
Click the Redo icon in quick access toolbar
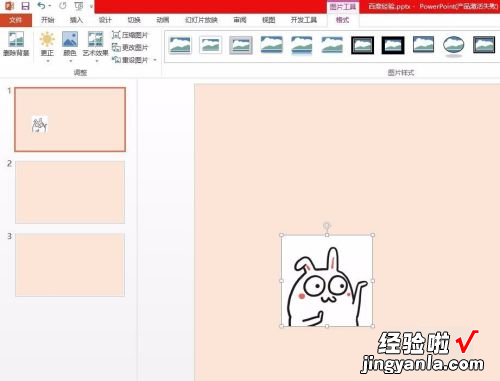point(62,6)
